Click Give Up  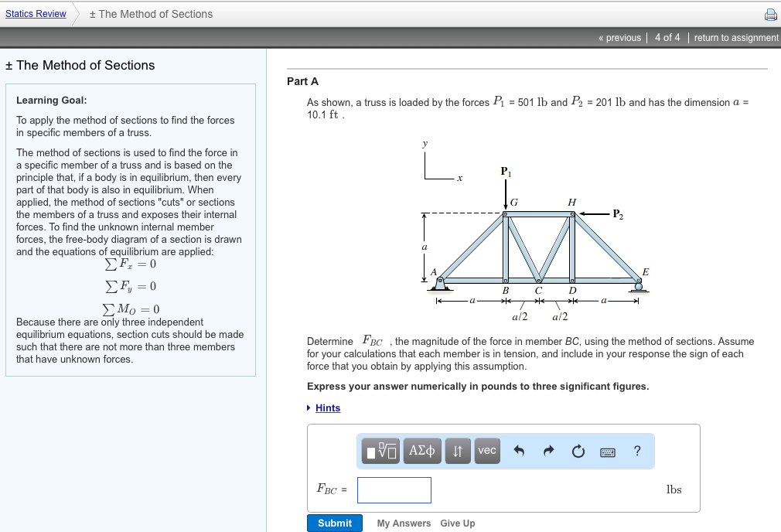(x=457, y=523)
